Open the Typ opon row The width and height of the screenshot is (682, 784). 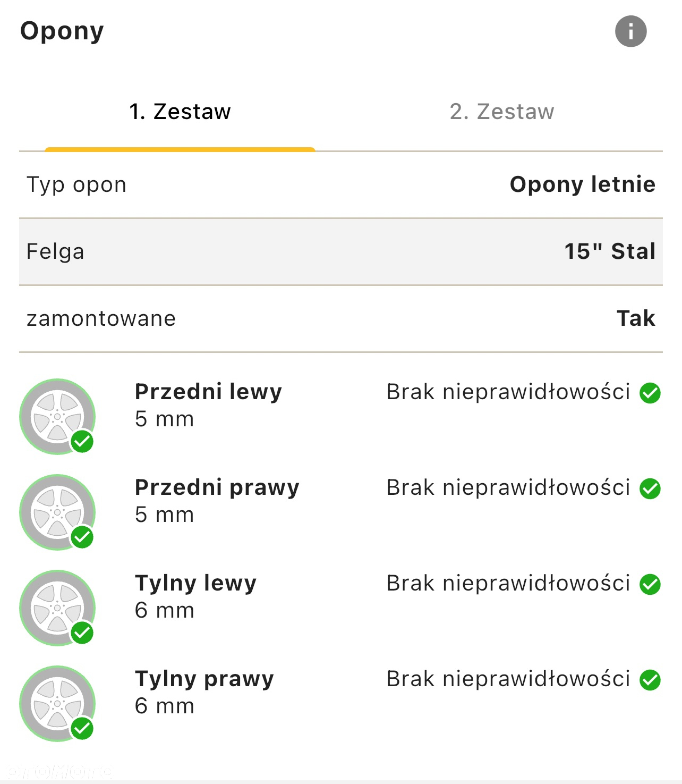coord(341,185)
